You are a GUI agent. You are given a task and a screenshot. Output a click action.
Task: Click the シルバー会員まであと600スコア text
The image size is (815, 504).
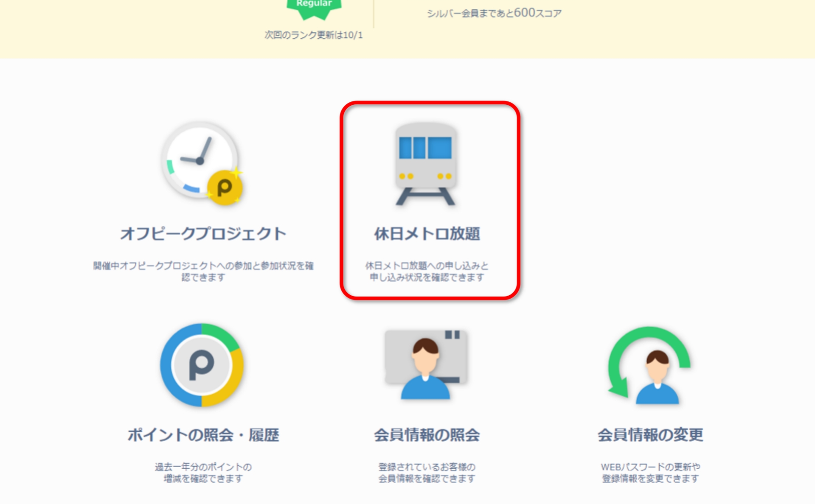[x=495, y=13]
